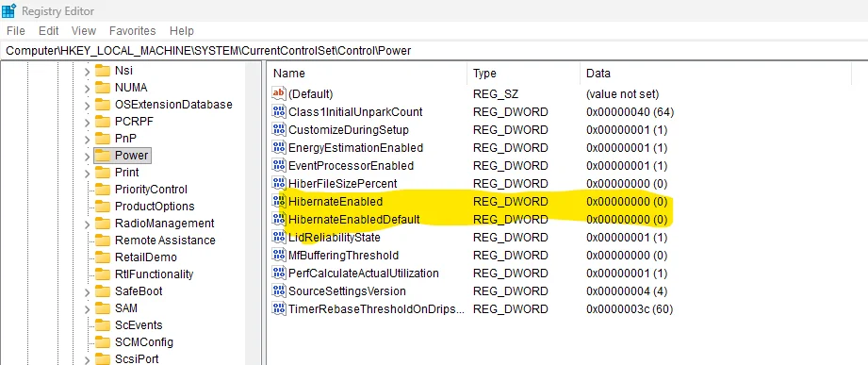
Task: Select the HibernateEnabled value name
Action: [336, 202]
